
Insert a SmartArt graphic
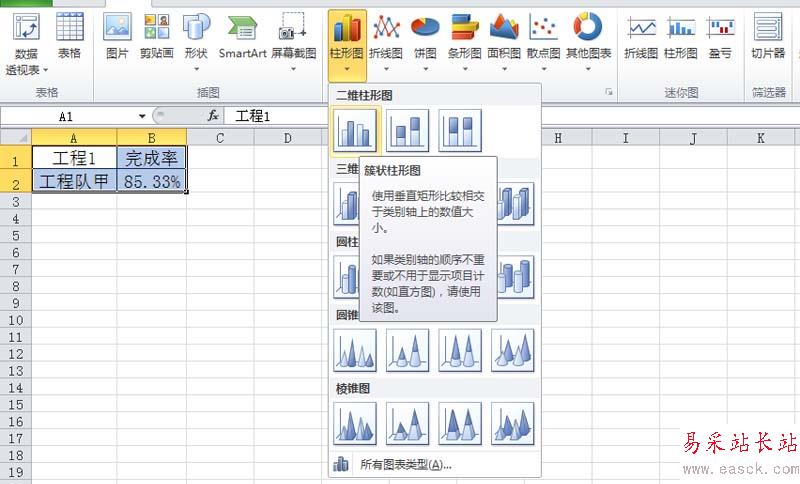click(x=242, y=36)
